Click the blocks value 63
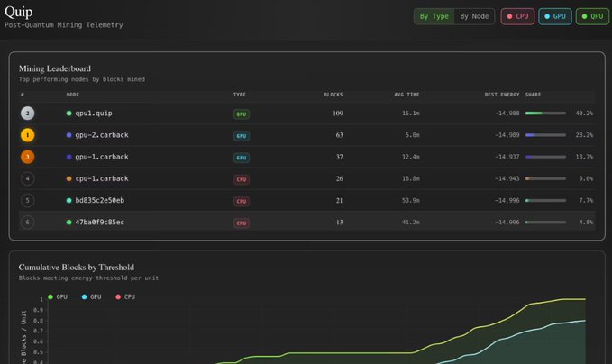Screen dimensions: 612x364 (x=339, y=135)
